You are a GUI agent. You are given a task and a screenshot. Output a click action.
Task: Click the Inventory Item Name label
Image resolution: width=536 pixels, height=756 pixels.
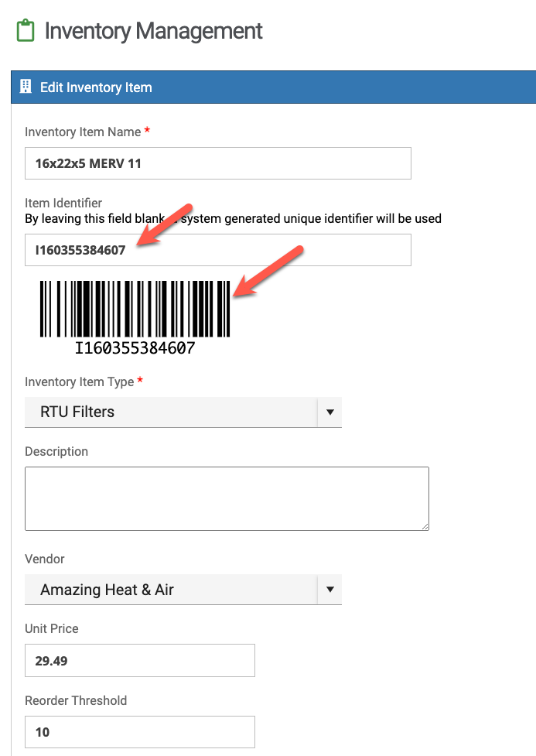click(83, 132)
